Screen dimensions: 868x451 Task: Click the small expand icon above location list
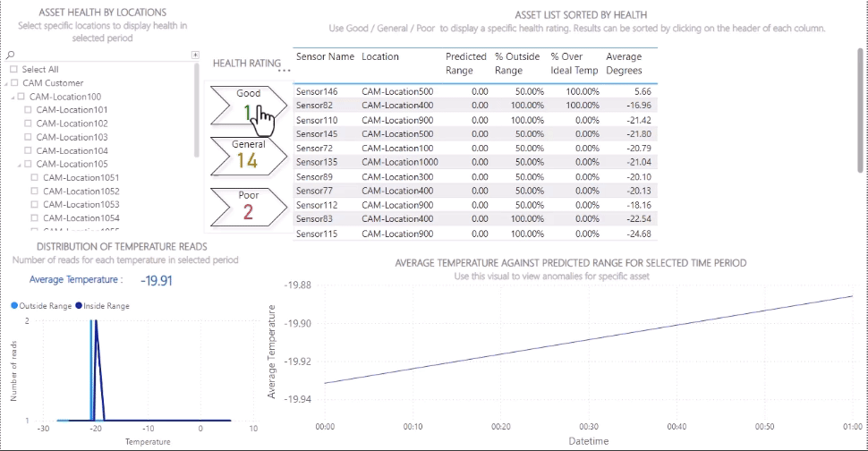click(x=195, y=55)
